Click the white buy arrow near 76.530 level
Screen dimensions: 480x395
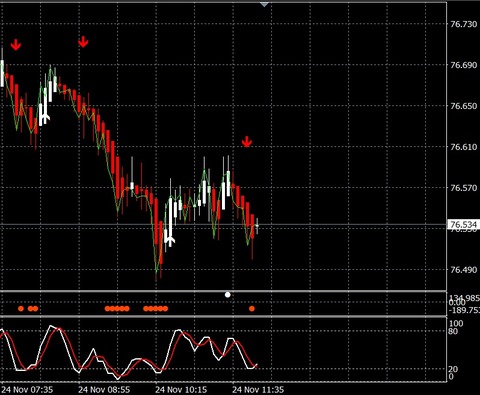170,240
